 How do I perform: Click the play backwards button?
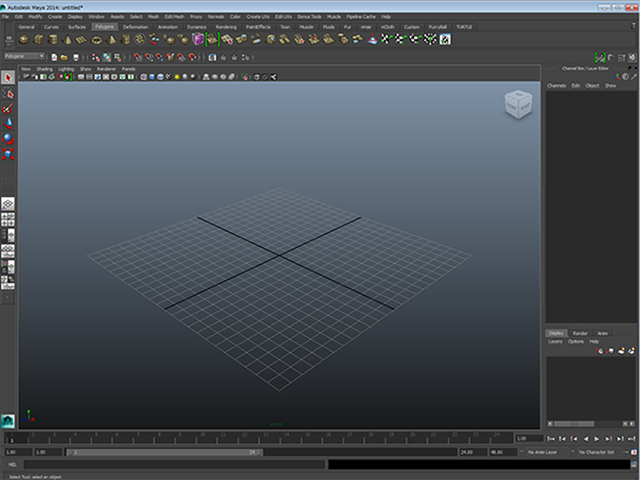click(586, 439)
